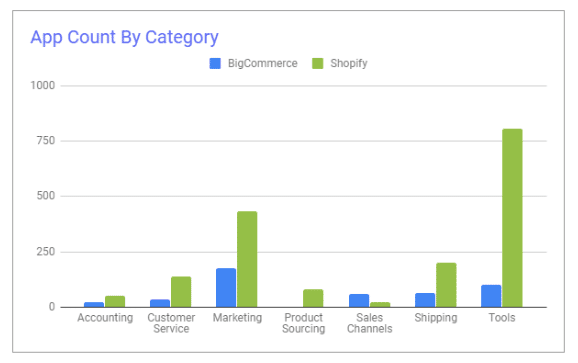
Task: Click the Shopify Shipping bar
Action: [x=446, y=285]
